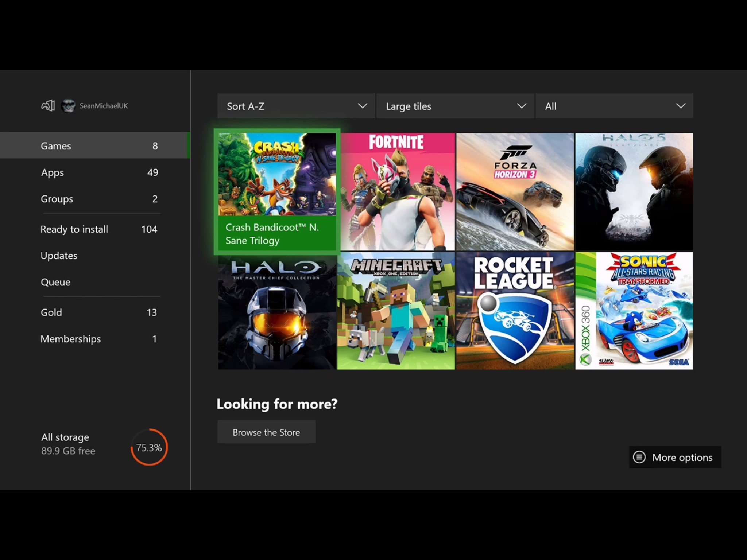Viewport: 747px width, 560px height.
Task: Select the SeanMichaelUK profile avatar
Action: [68, 106]
